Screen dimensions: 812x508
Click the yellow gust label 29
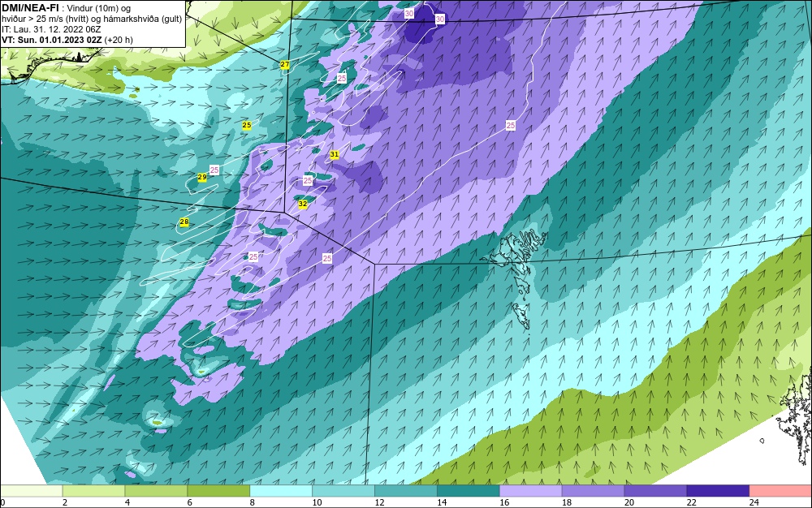pos(202,177)
